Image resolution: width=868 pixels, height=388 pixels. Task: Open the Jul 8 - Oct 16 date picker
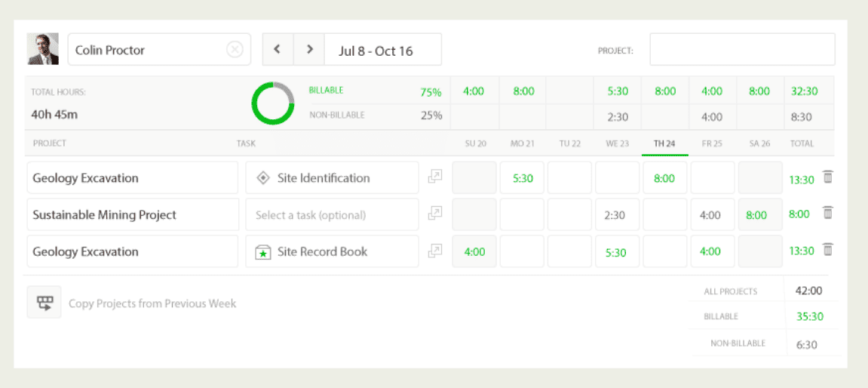pyautogui.click(x=382, y=50)
